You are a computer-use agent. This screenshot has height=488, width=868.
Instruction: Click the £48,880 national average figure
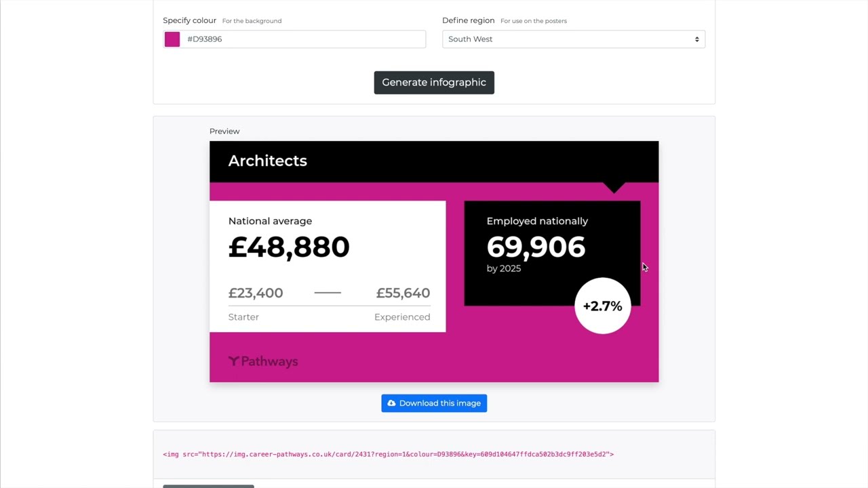[289, 247]
